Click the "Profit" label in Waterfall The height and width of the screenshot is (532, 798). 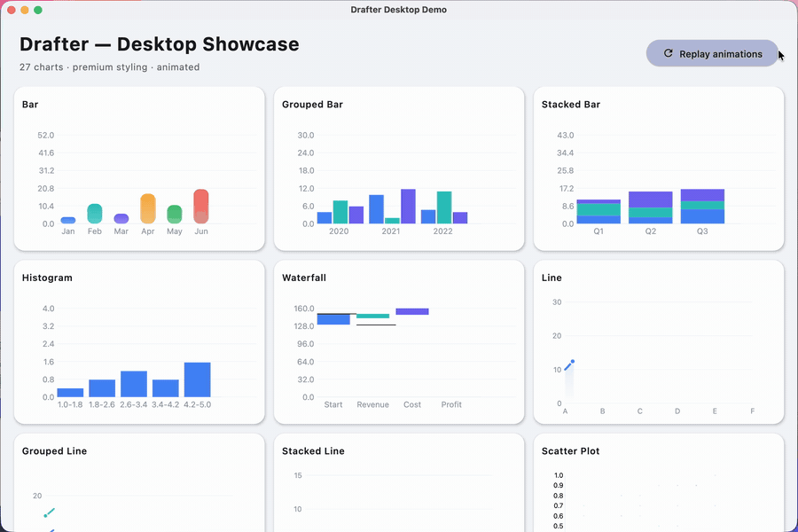click(x=451, y=404)
